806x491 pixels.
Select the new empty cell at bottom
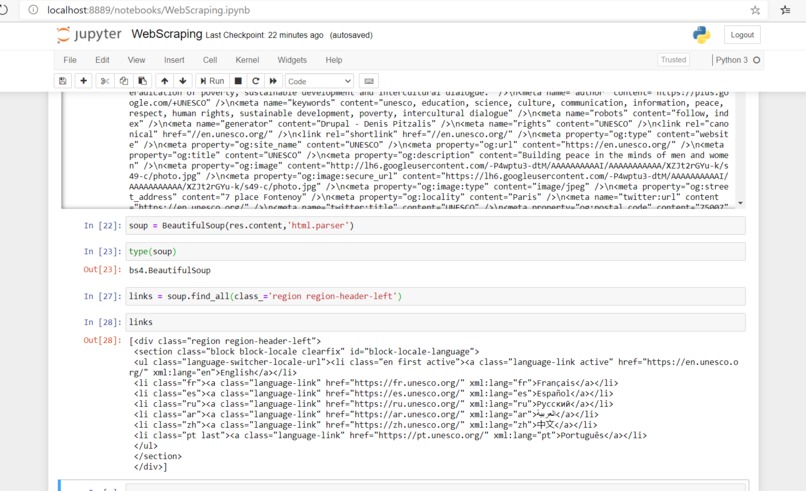tap(435, 486)
